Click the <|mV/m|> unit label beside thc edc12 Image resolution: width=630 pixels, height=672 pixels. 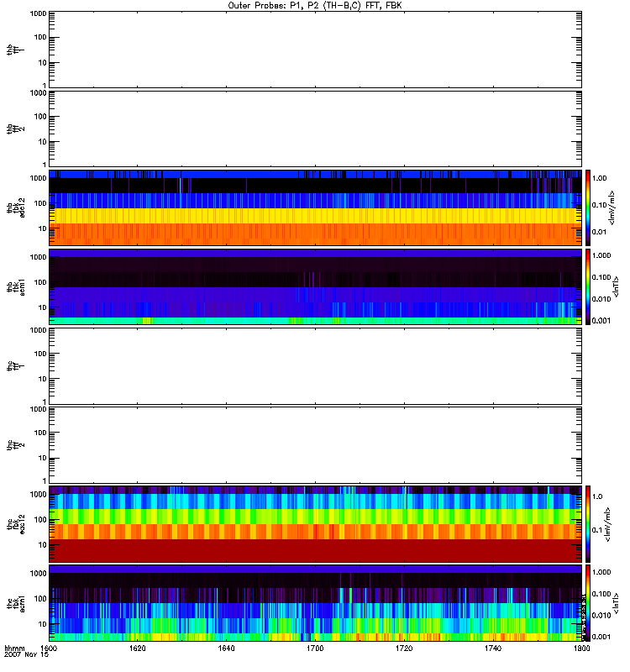[x=608, y=524]
